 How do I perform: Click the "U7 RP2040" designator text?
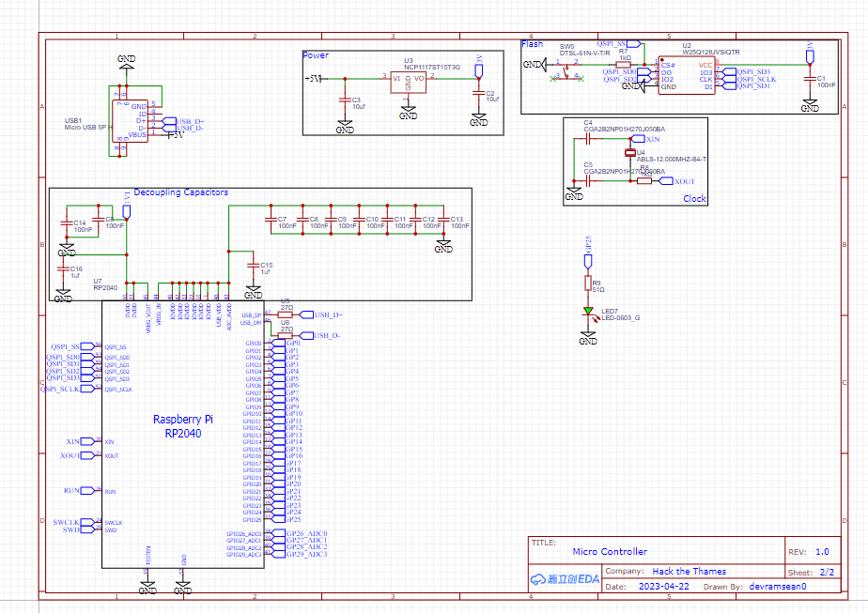click(x=105, y=284)
